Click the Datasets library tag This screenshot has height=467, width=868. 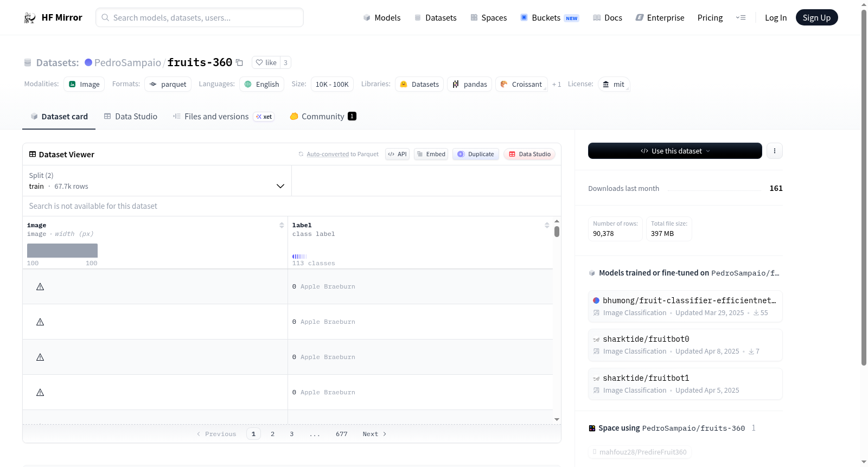coord(419,84)
